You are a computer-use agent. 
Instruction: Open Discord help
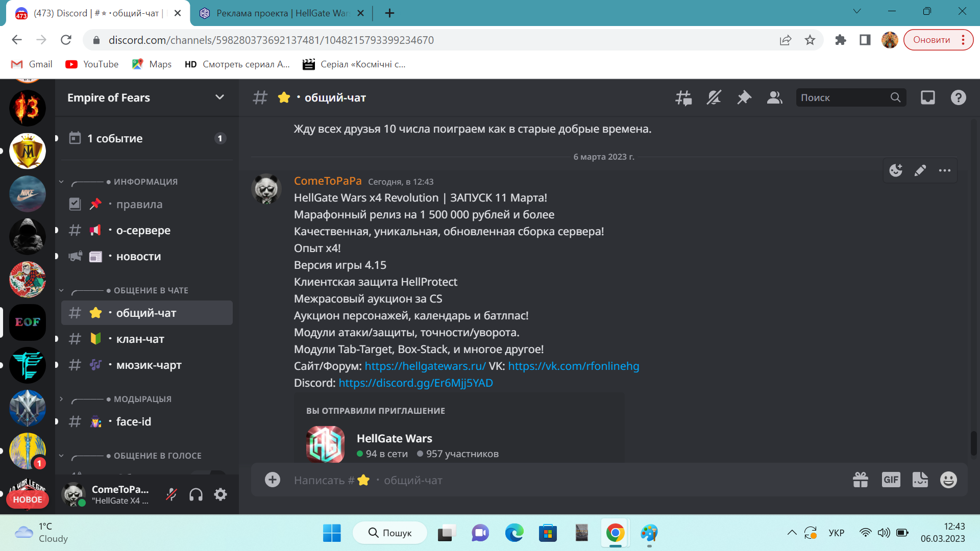coord(959,97)
